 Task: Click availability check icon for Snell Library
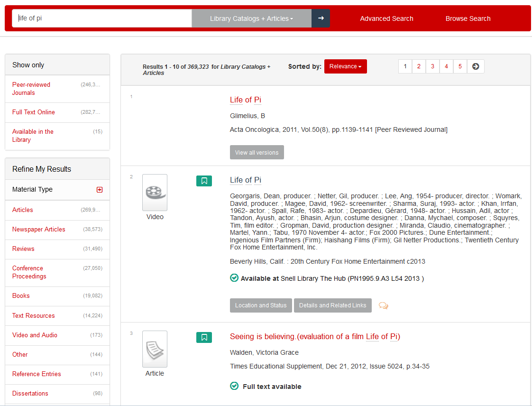(x=234, y=278)
